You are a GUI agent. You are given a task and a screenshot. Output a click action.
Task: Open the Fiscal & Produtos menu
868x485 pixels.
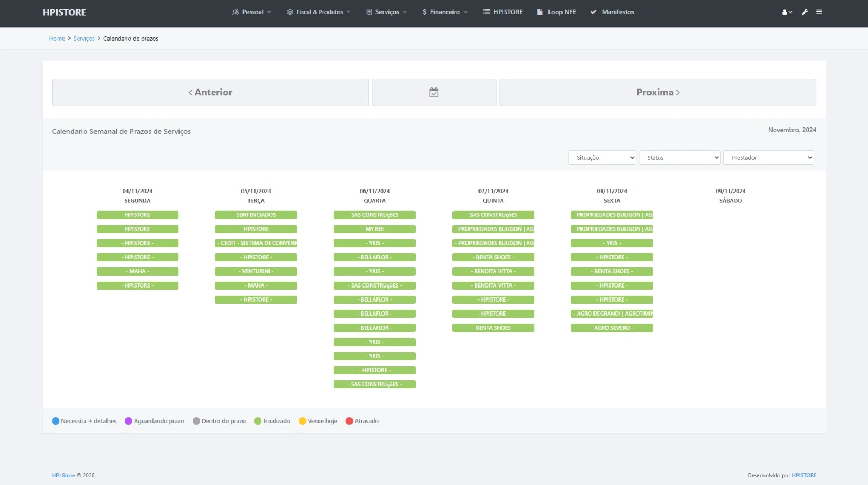point(319,12)
